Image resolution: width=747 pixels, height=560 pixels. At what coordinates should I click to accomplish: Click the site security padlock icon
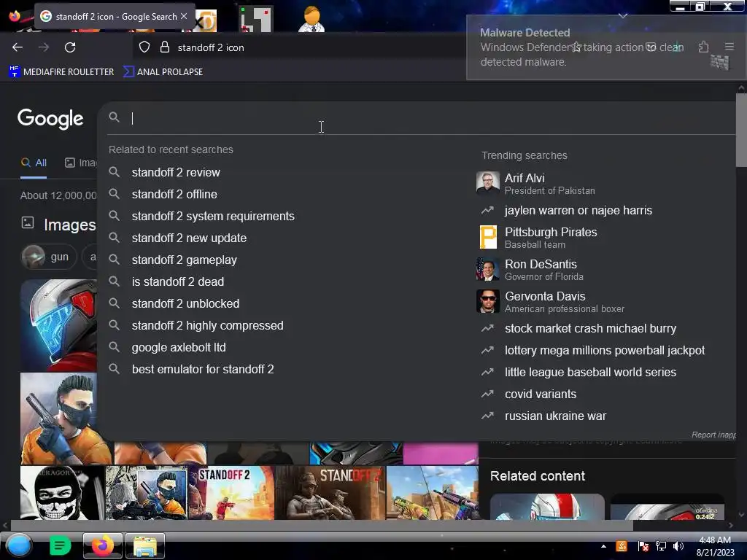(x=165, y=47)
